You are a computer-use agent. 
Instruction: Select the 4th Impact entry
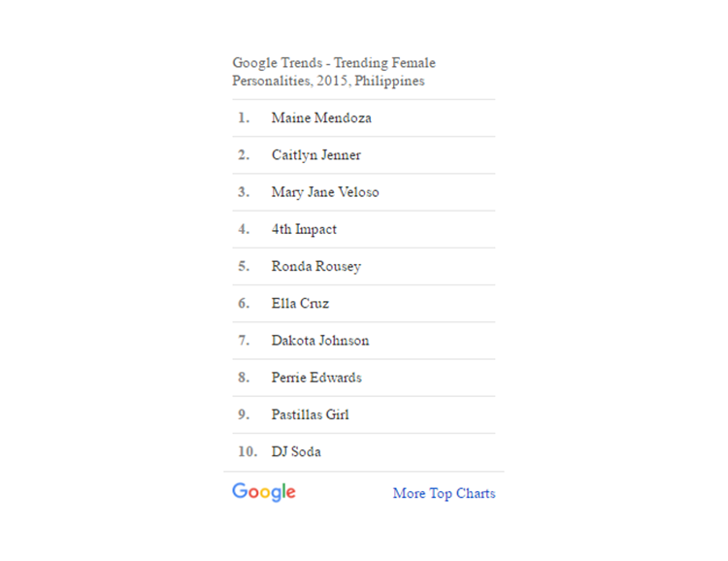click(304, 229)
